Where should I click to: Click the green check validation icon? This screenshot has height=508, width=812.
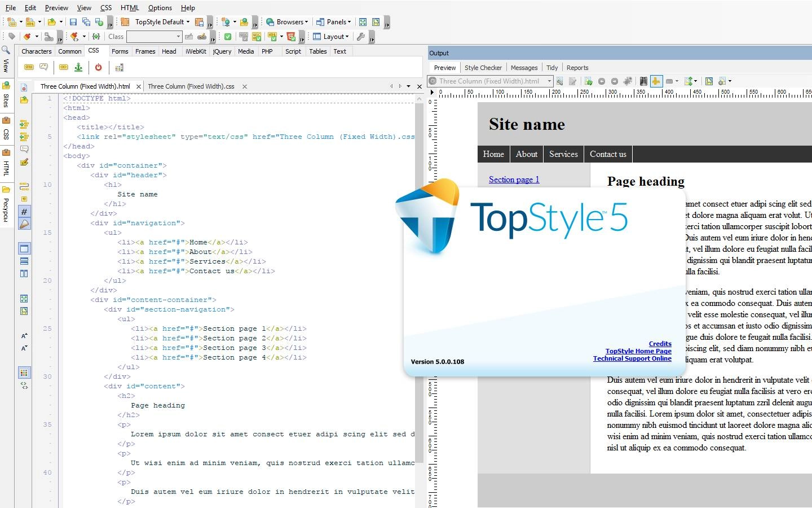[228, 37]
